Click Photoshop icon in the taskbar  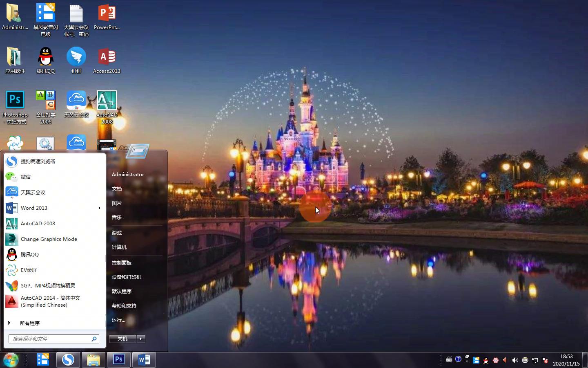(x=119, y=360)
